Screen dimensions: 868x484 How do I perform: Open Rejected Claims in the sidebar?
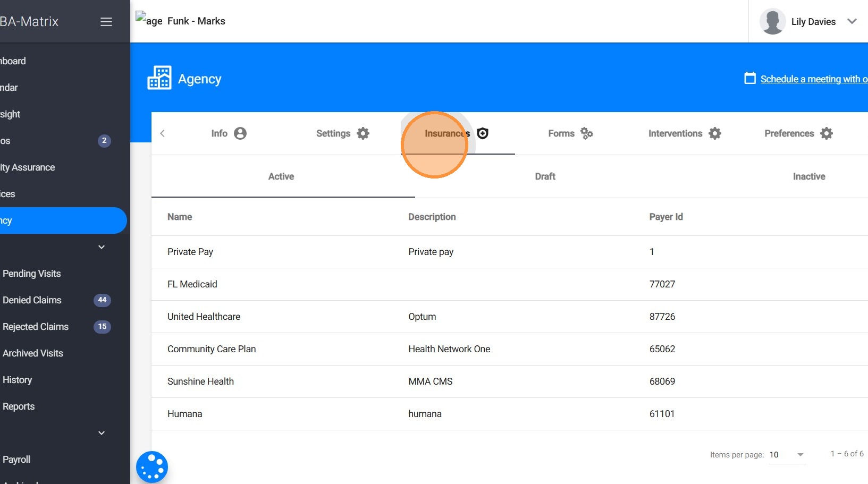pos(36,327)
